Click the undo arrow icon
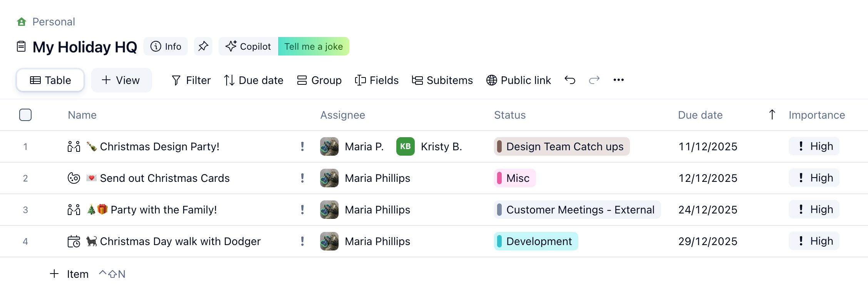This screenshot has width=868, height=299. tap(570, 80)
